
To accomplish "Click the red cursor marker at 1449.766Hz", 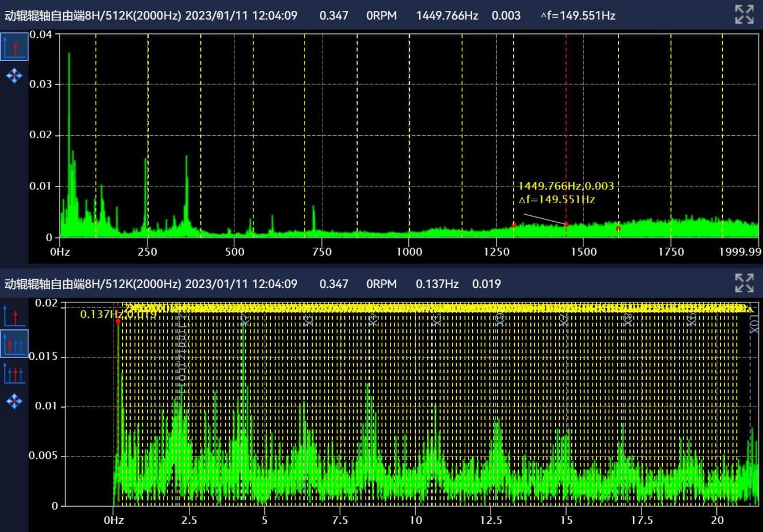I will click(566, 224).
